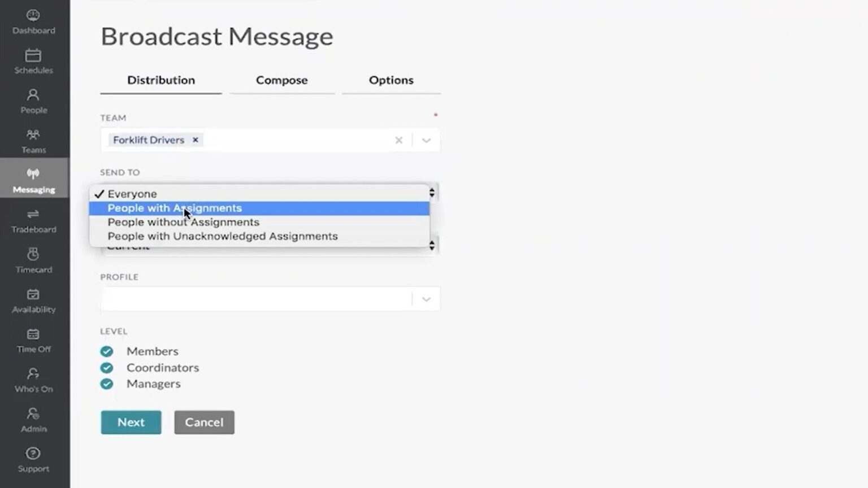The image size is (868, 488).
Task: Uncheck the Members level checkbox
Action: [107, 351]
